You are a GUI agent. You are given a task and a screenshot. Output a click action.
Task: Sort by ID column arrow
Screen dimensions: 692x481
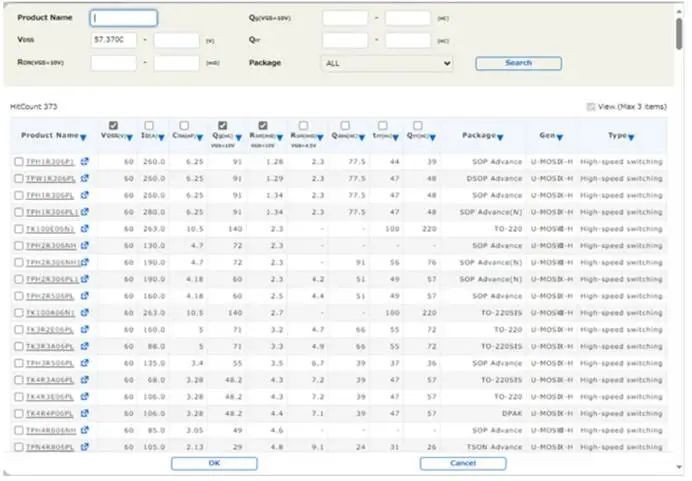point(162,138)
